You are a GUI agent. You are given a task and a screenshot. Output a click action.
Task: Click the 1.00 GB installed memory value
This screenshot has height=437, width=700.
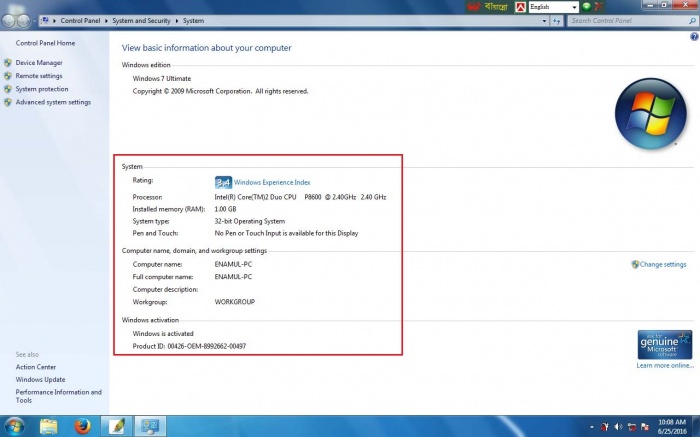pos(225,209)
